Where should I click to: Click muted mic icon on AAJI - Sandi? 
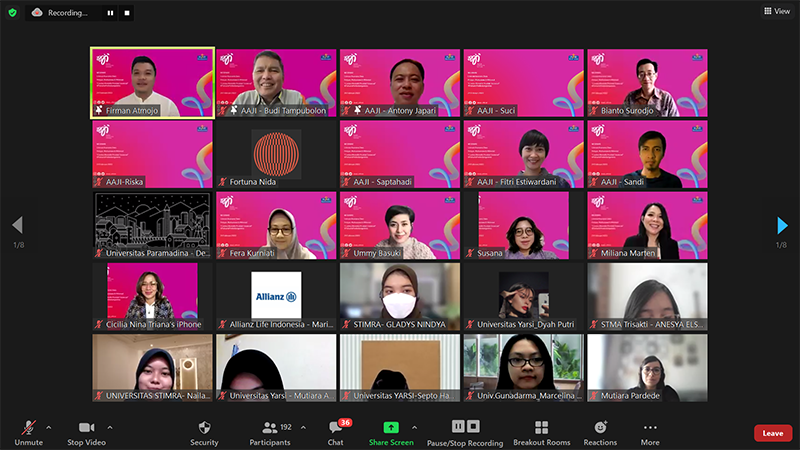tap(594, 182)
